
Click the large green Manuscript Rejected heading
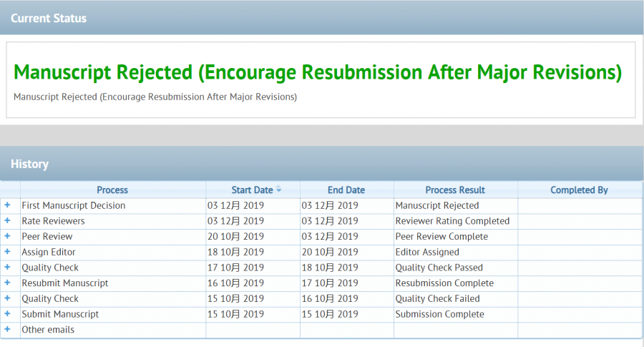click(318, 72)
